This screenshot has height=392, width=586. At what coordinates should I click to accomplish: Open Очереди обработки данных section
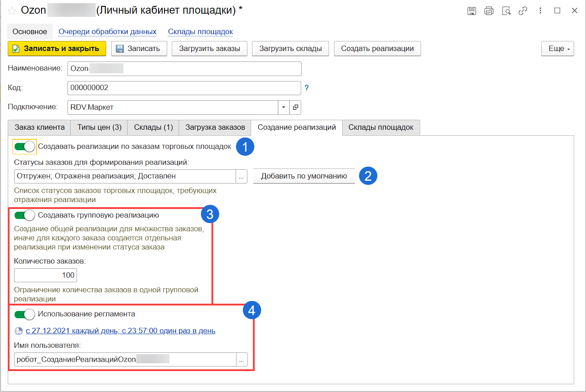point(108,32)
